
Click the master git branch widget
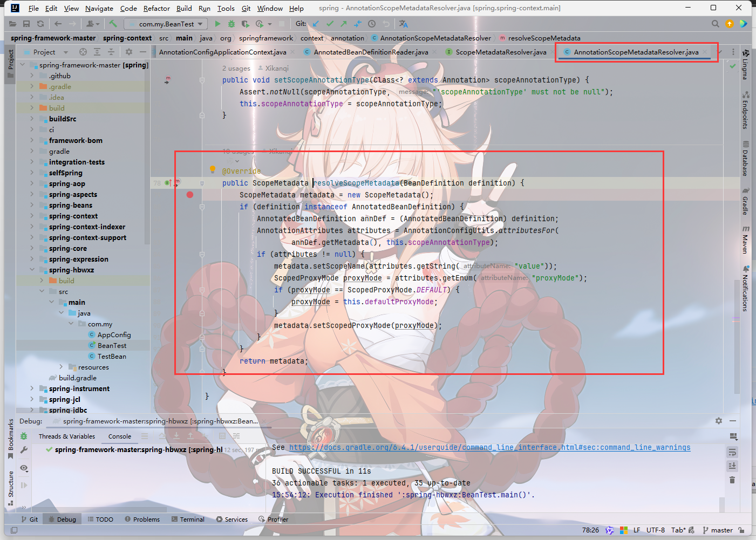click(718, 530)
